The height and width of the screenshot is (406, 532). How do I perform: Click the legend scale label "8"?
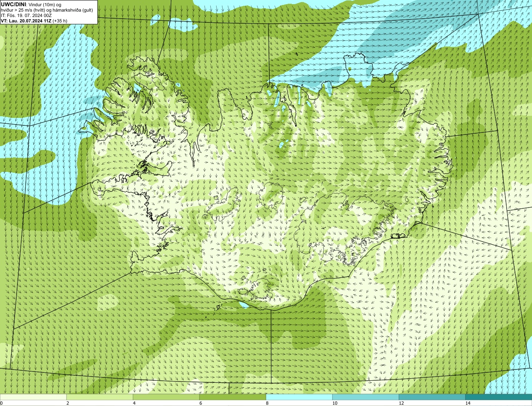(x=267, y=403)
